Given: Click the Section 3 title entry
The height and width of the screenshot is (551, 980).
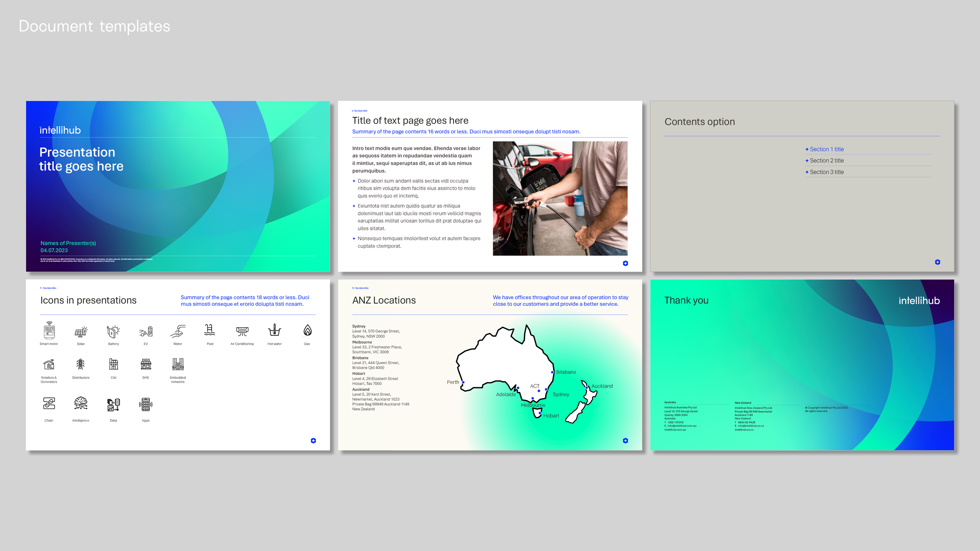Looking at the screenshot, I should 826,172.
